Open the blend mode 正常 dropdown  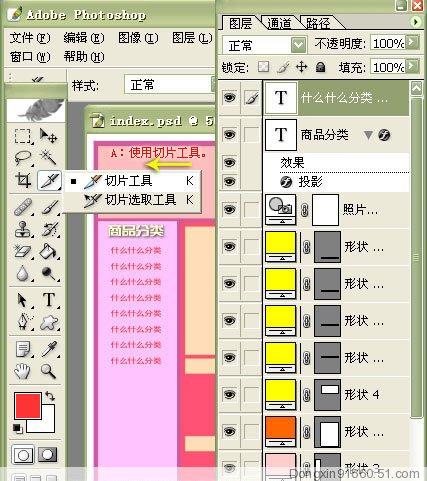pyautogui.click(x=298, y=45)
